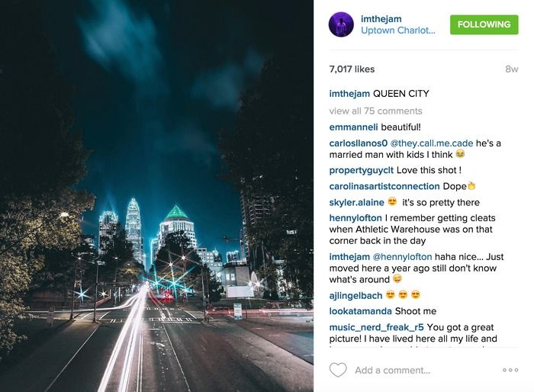Toggle the green FOLLOWING button
The width and height of the screenshot is (534, 392).
point(484,24)
